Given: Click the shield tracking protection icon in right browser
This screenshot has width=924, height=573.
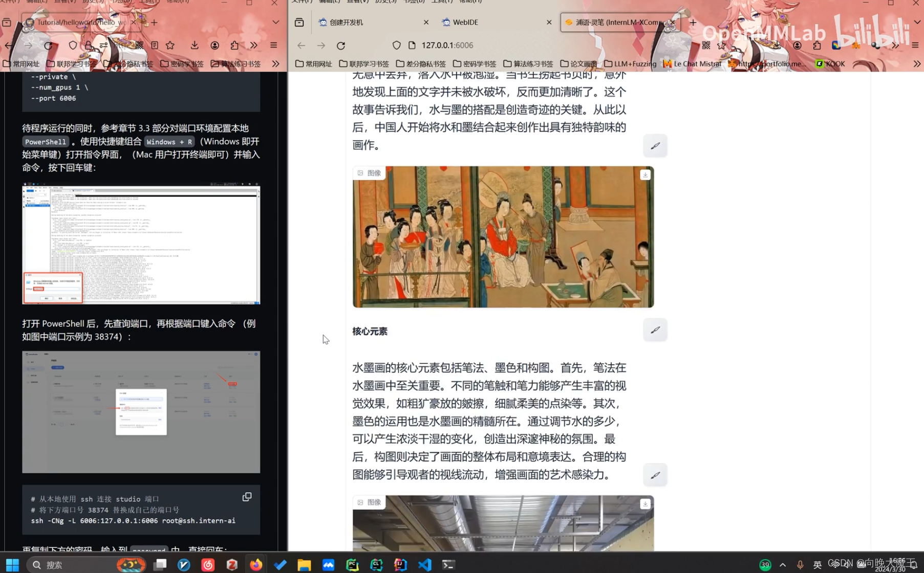Looking at the screenshot, I should click(x=396, y=46).
